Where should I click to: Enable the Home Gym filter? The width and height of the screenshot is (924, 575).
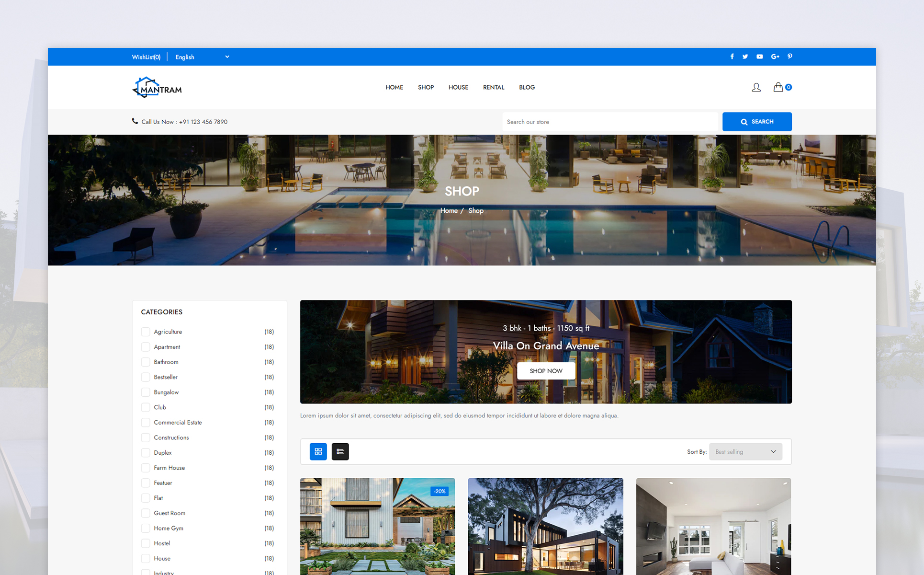pyautogui.click(x=146, y=528)
